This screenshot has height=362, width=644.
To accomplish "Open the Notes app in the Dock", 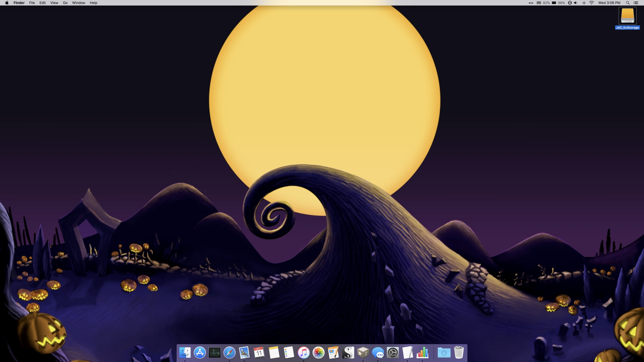I will tap(274, 352).
